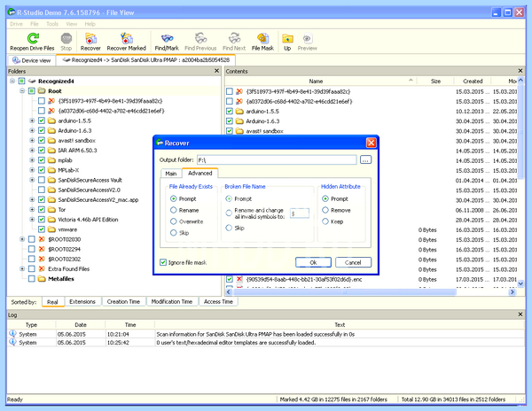Select Rename and change all invalid symbols
Screen dimensions: 532x411
[x=229, y=213]
